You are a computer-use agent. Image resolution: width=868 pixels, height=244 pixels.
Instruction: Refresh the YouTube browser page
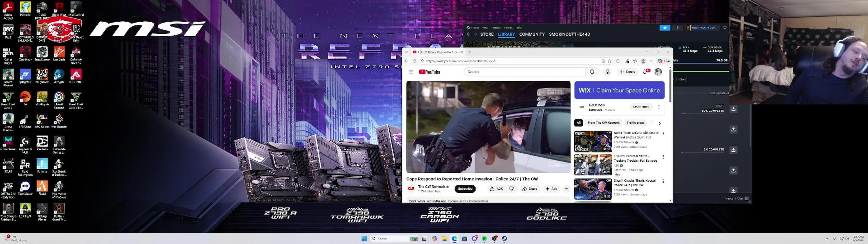tap(414, 61)
